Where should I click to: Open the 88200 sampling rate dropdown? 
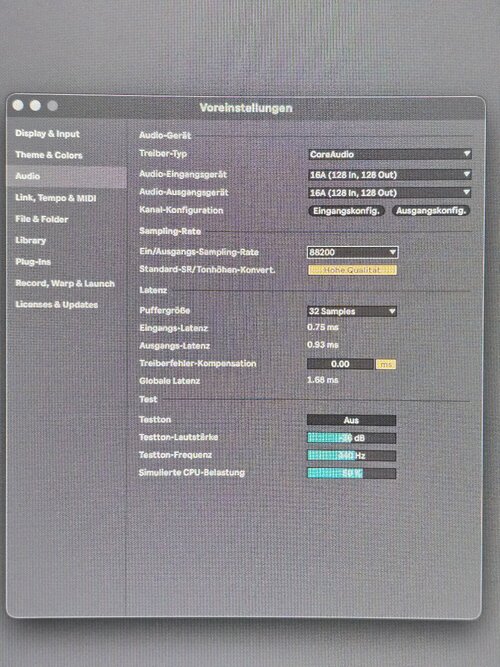click(352, 252)
